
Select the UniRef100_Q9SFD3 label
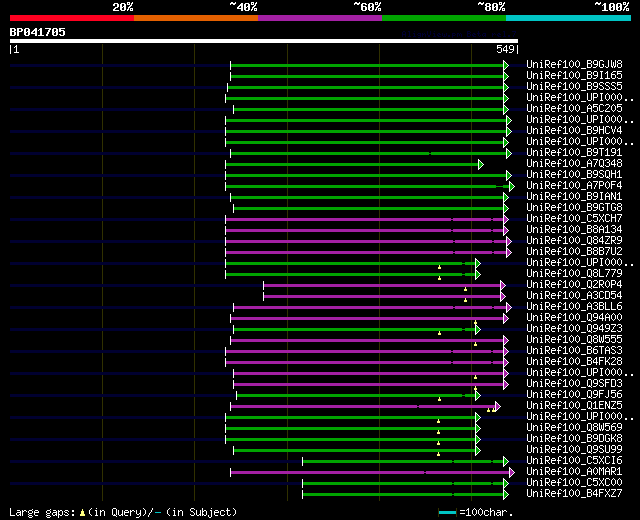pyautogui.click(x=574, y=383)
